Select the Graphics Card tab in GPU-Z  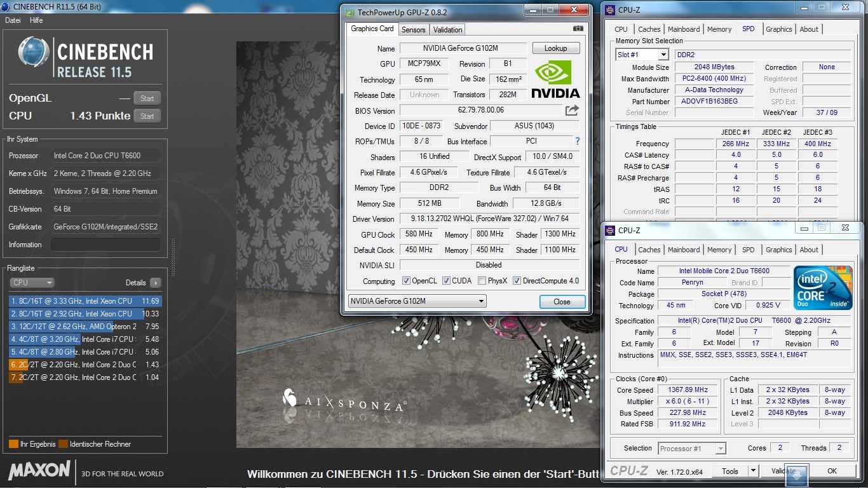(372, 29)
